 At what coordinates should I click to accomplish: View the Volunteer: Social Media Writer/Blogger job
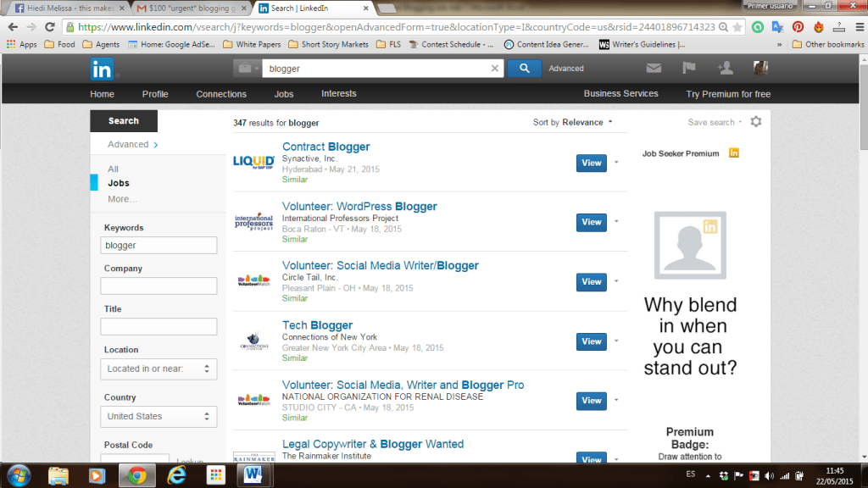(591, 281)
